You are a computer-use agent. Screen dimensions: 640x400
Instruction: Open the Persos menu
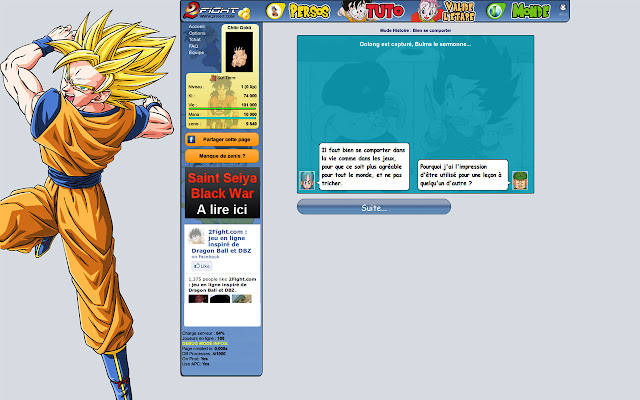coord(298,11)
